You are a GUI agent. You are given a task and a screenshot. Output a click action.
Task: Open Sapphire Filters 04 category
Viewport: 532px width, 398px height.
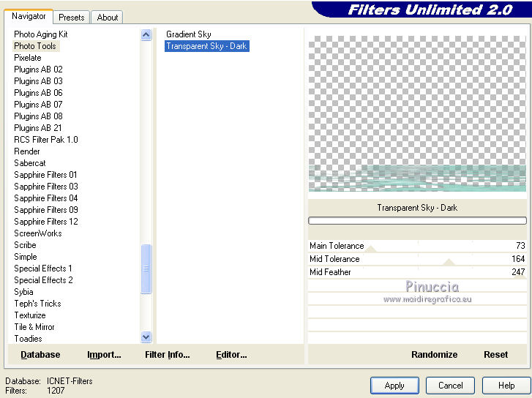pyautogui.click(x=46, y=198)
